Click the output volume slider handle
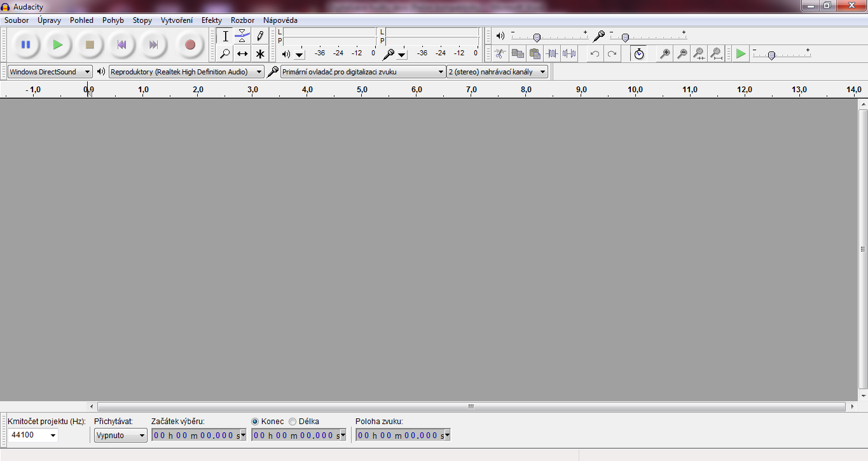 [537, 38]
